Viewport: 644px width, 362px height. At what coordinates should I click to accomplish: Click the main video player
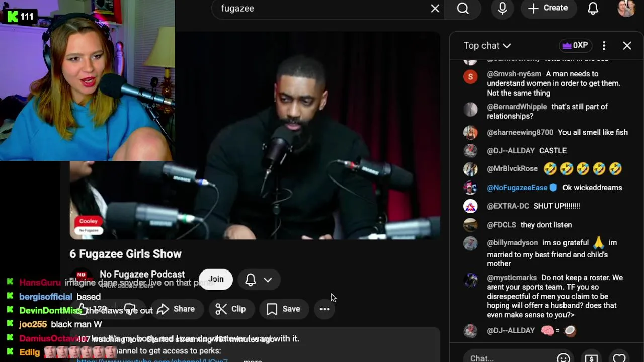[255, 136]
